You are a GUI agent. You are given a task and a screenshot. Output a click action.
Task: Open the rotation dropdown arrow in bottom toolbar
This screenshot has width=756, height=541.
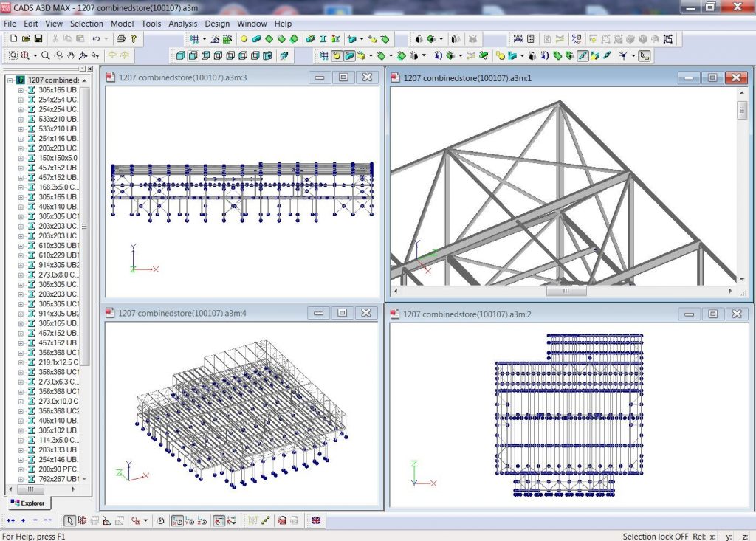(x=145, y=520)
